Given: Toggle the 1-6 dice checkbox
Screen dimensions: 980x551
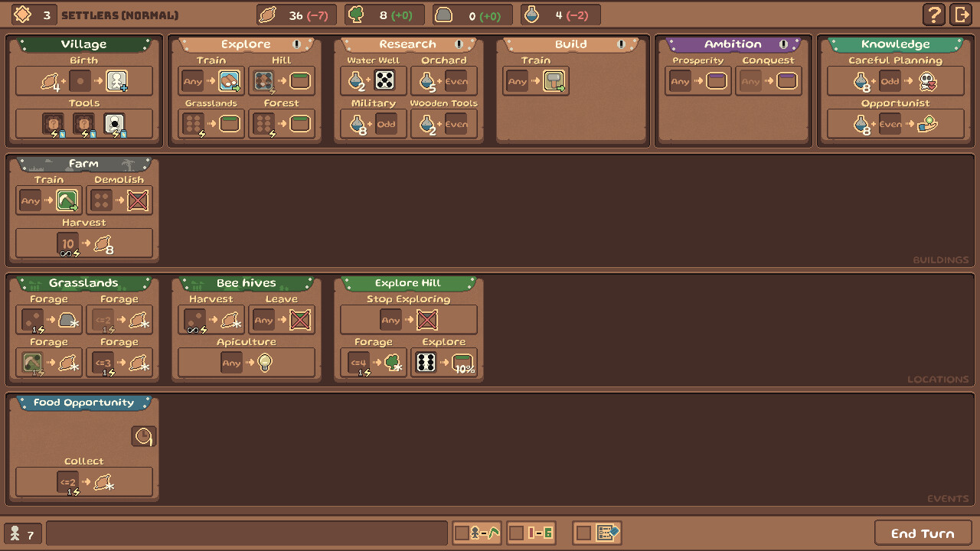Looking at the screenshot, I should coord(531,533).
